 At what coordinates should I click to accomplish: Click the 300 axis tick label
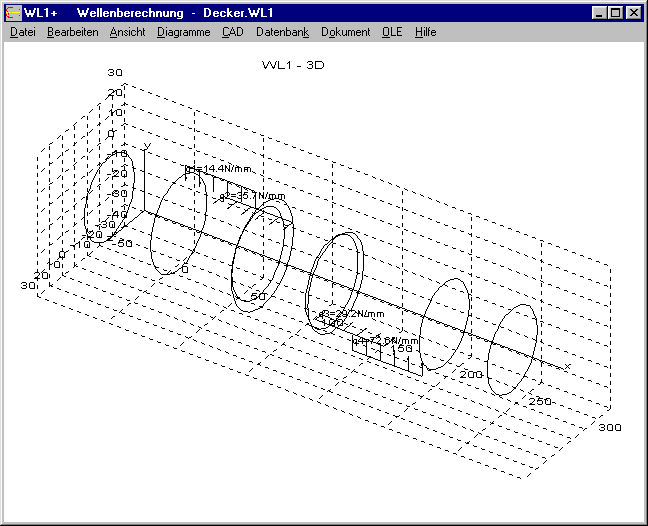click(x=609, y=427)
